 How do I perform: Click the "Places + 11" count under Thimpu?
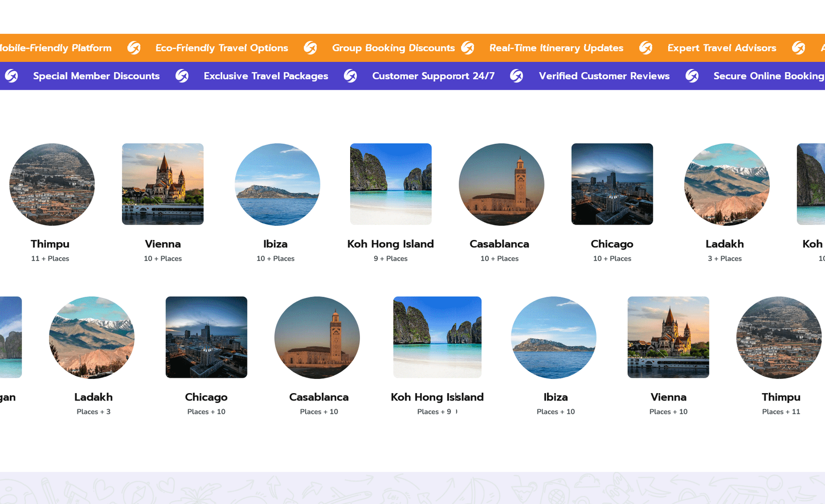pyautogui.click(x=781, y=412)
